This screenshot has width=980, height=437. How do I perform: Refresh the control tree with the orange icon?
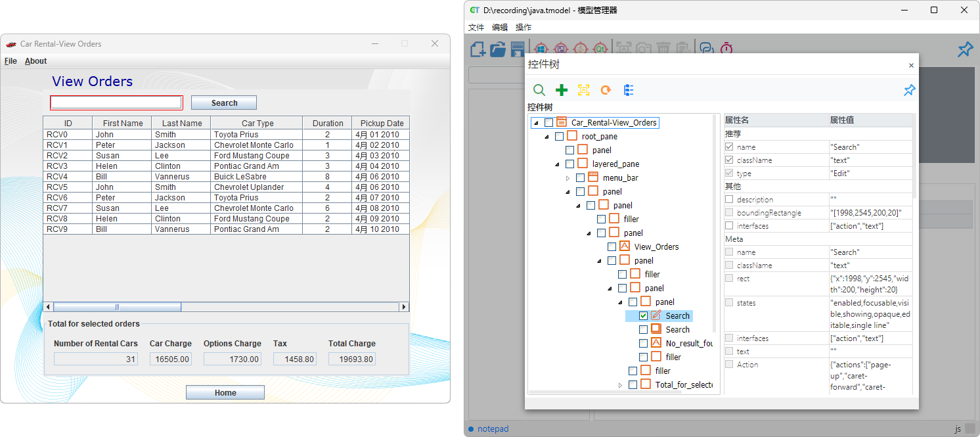pos(606,90)
